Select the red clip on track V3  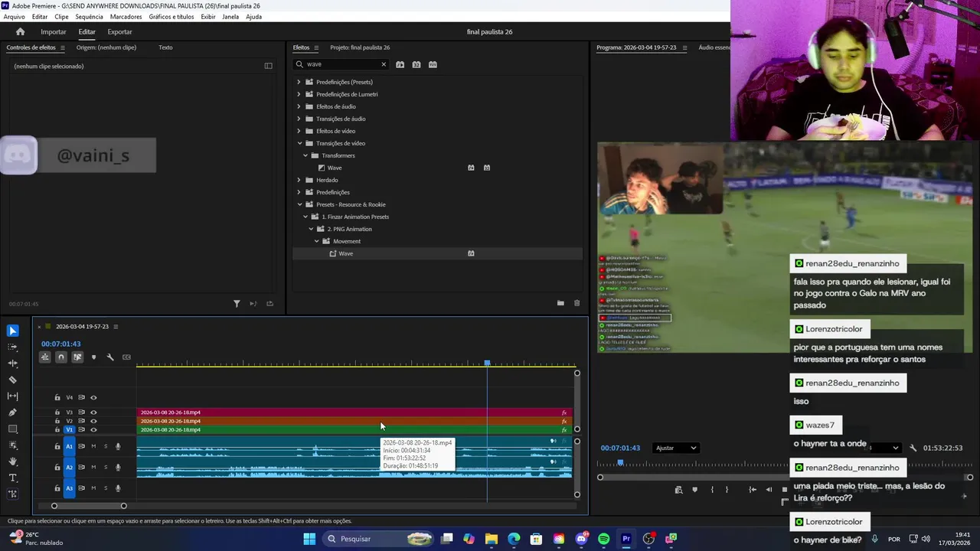point(353,412)
